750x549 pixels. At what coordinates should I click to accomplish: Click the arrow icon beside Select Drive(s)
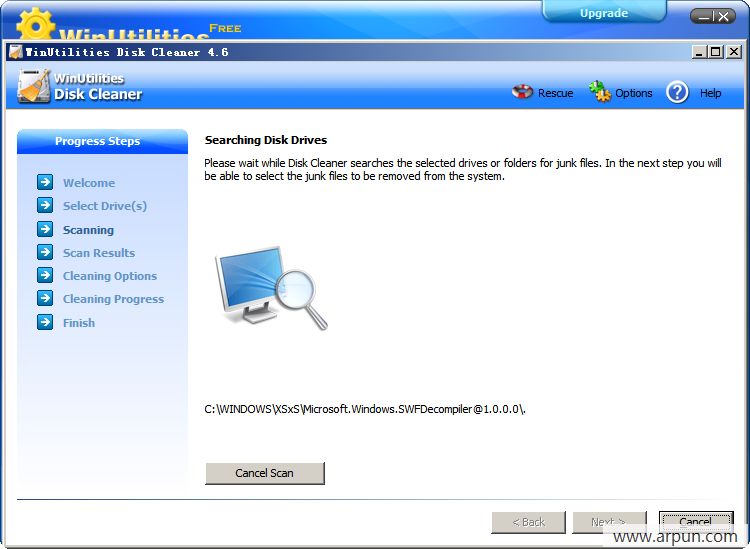(x=45, y=205)
